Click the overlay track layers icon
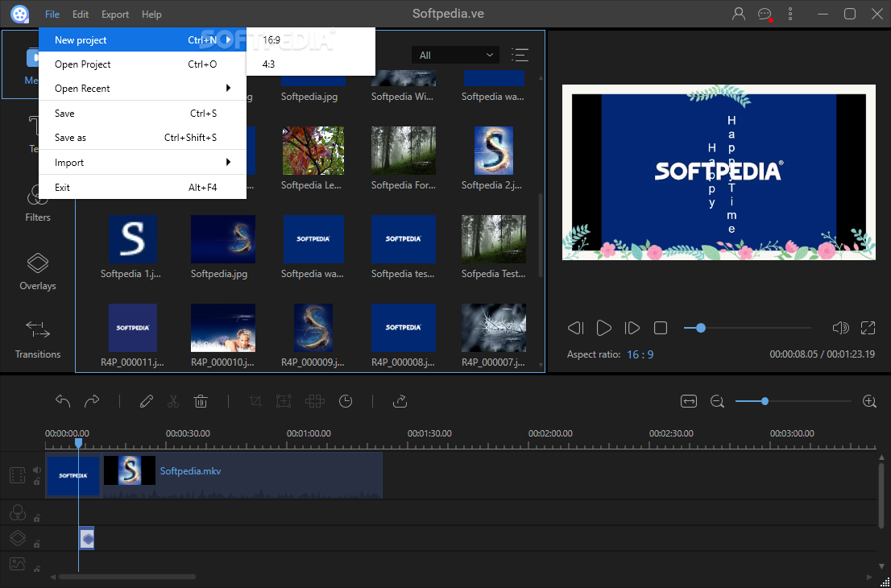Viewport: 891px width, 588px height. point(18,537)
